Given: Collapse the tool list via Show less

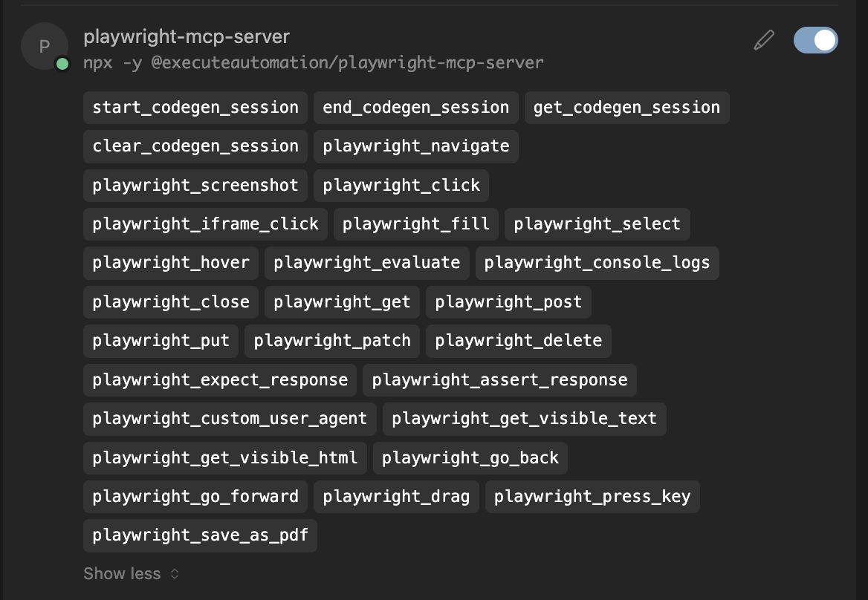Looking at the screenshot, I should (x=121, y=573).
